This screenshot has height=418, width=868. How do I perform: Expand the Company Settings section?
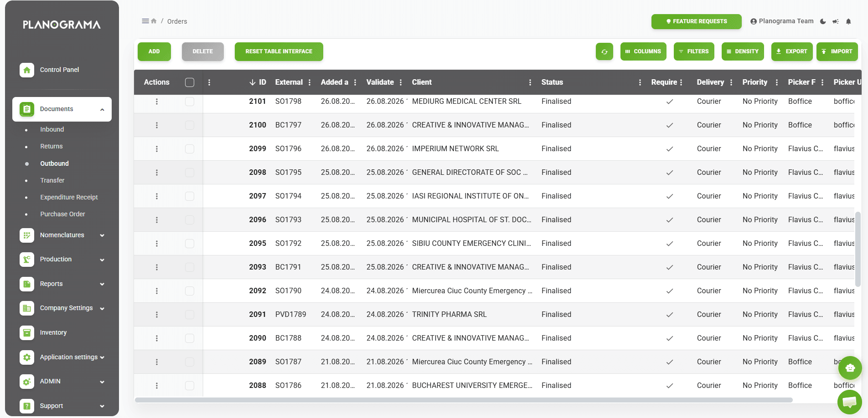pos(62,308)
